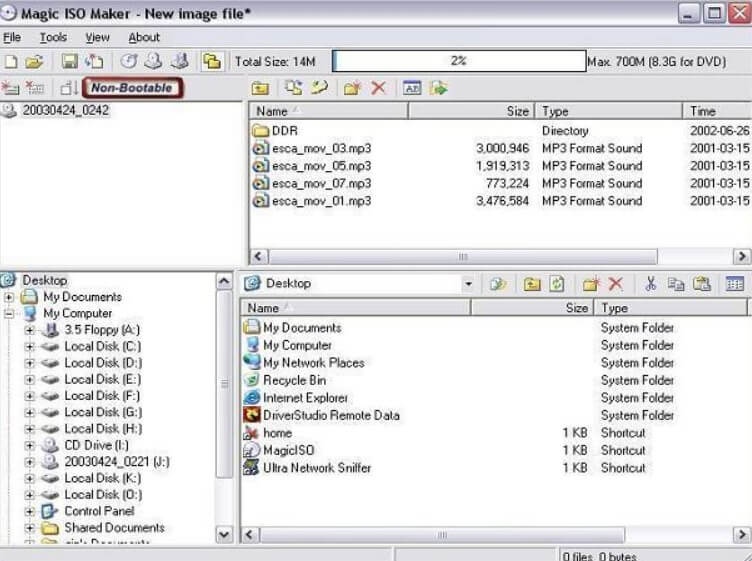This screenshot has width=752, height=561.
Task: Click the third disc tool icon
Action: click(x=180, y=61)
